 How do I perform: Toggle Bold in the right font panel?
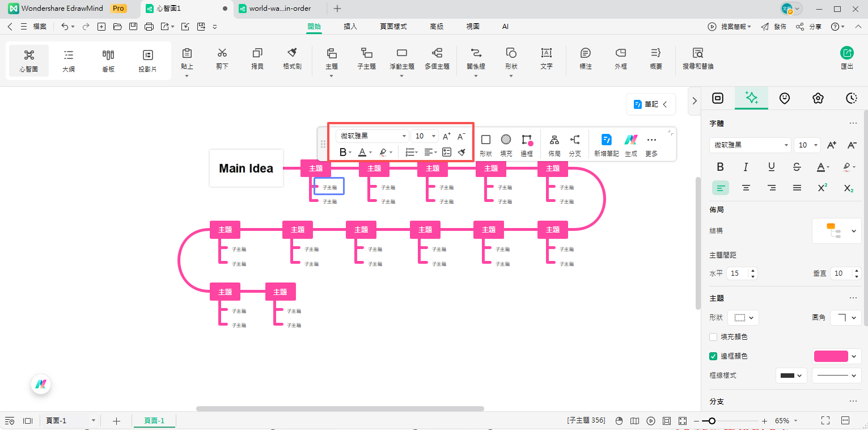click(720, 167)
